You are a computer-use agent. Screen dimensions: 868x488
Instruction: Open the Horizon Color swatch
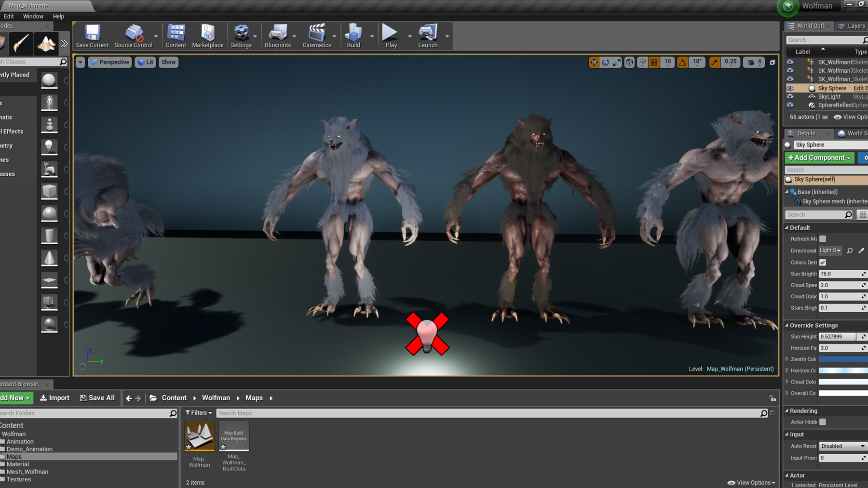pyautogui.click(x=843, y=370)
